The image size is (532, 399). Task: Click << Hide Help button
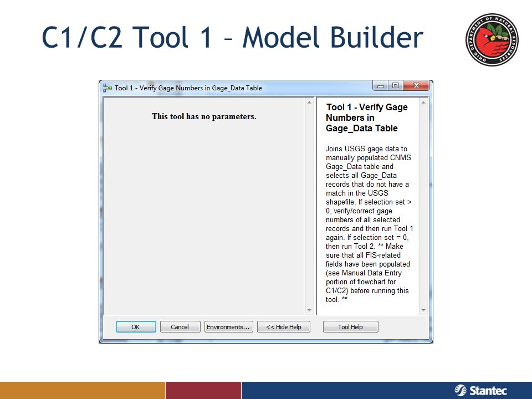click(284, 327)
